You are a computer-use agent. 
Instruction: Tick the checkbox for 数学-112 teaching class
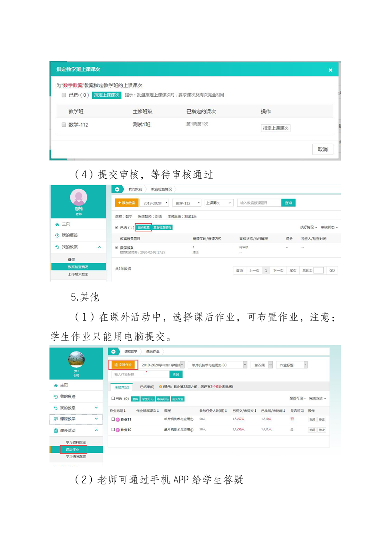(64, 125)
